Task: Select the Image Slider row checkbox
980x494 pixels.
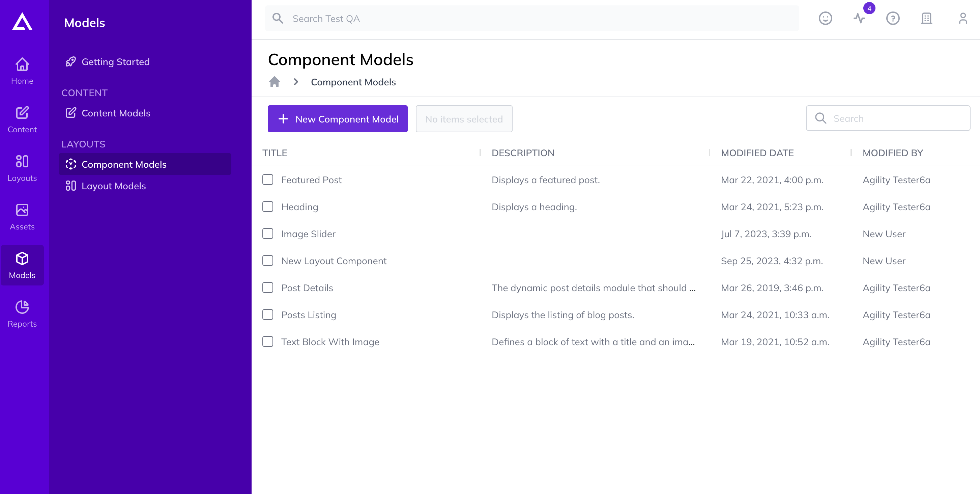Action: click(x=268, y=234)
